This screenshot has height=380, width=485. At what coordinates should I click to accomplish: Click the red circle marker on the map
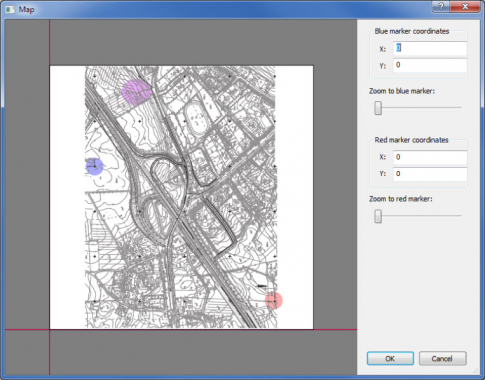[274, 301]
